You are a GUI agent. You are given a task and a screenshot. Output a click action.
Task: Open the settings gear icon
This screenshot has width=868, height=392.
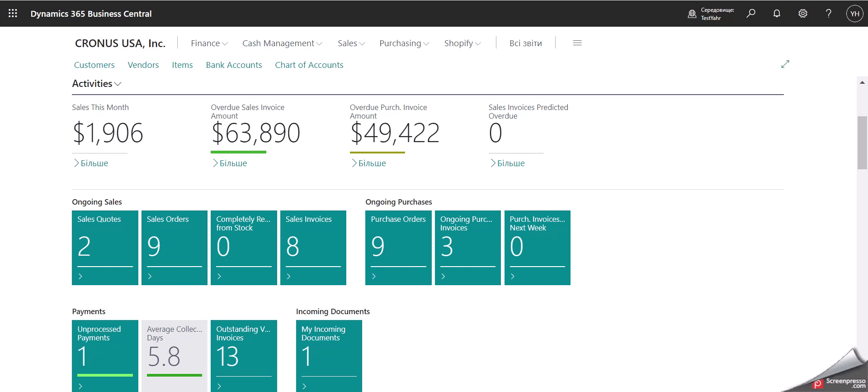coord(803,14)
